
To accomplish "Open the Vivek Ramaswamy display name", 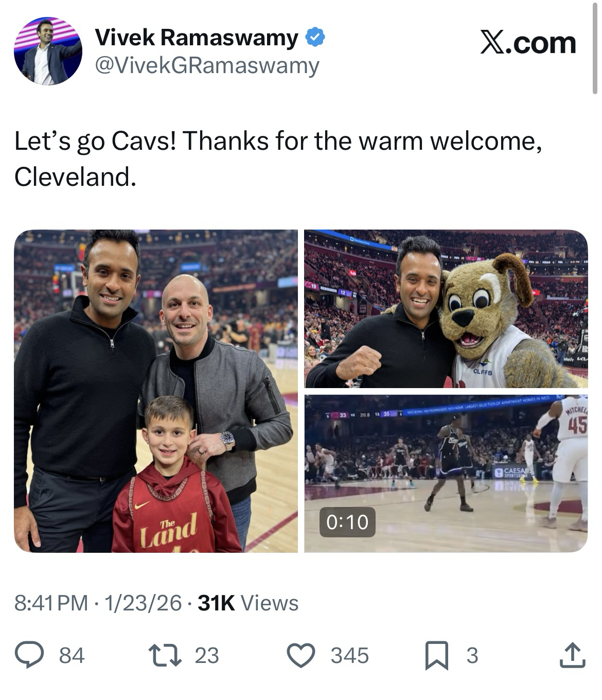I will point(197,38).
